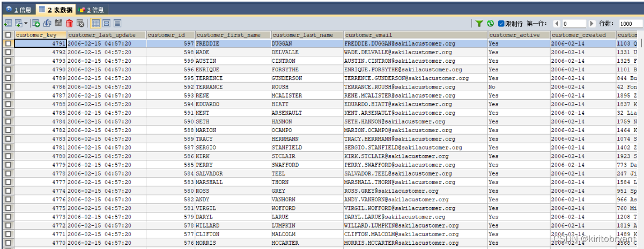Select the HANNON last name cell
Image resolution: width=644 pixels, height=249 pixels.
pos(307,121)
